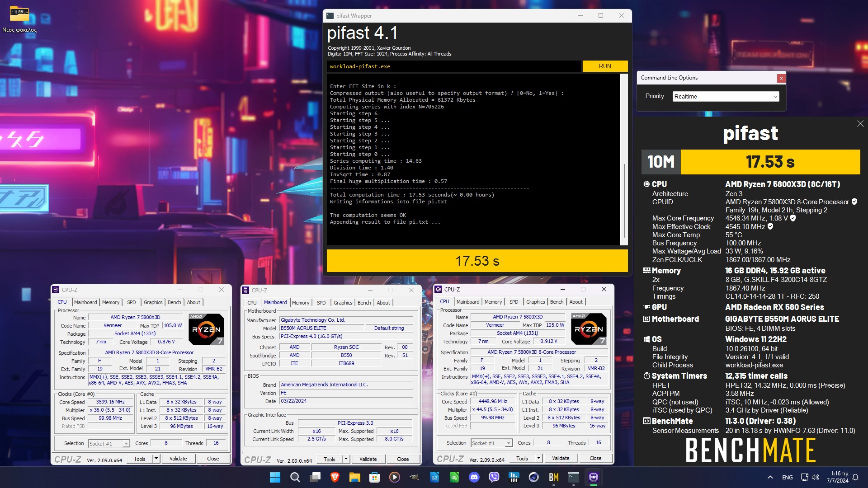Open Microsoft Store from the taskbar
This screenshot has height=488, width=868.
374,477
